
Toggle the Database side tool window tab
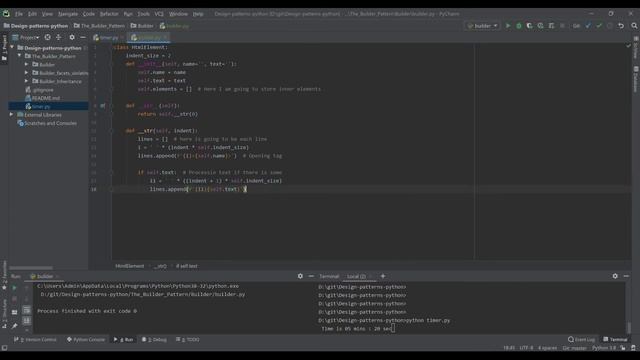point(636,78)
